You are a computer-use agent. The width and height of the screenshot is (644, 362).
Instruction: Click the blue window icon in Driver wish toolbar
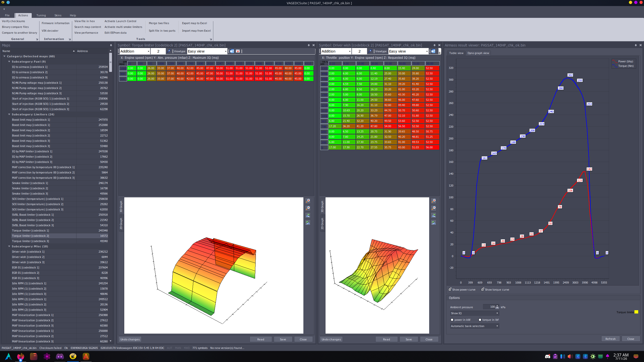click(433, 51)
